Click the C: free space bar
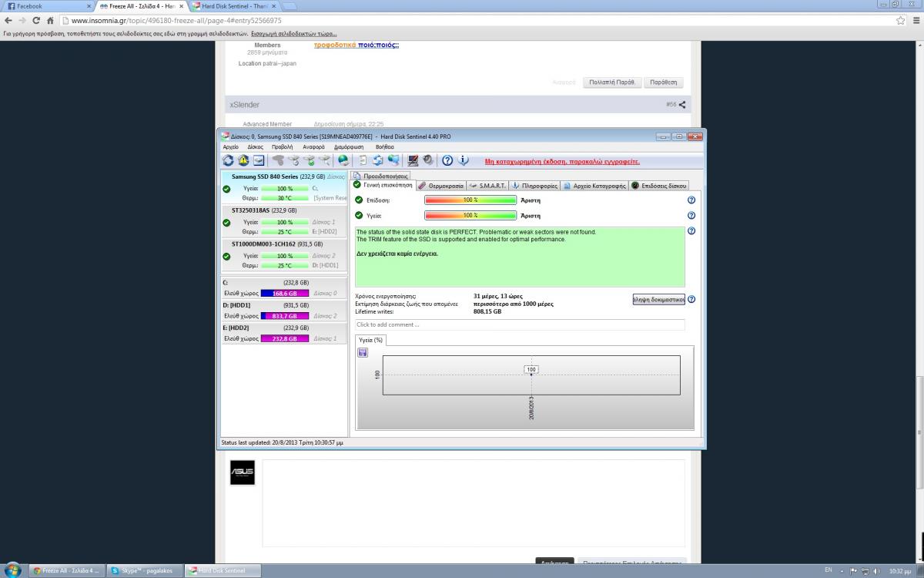924x578 pixels. click(285, 293)
